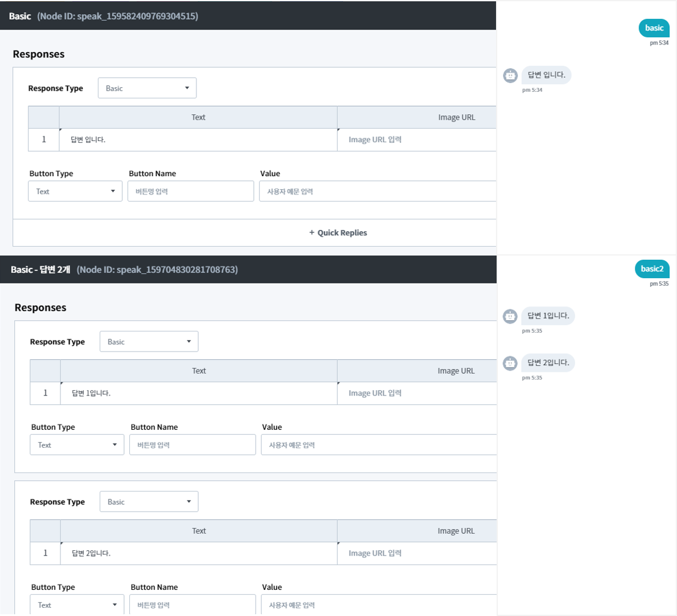Add Quick Replies to the Basic node
The height and width of the screenshot is (616, 677).
(338, 232)
